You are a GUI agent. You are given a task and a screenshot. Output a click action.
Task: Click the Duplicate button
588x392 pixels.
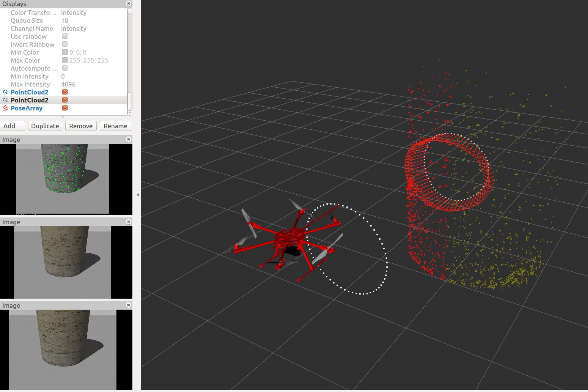click(x=45, y=126)
